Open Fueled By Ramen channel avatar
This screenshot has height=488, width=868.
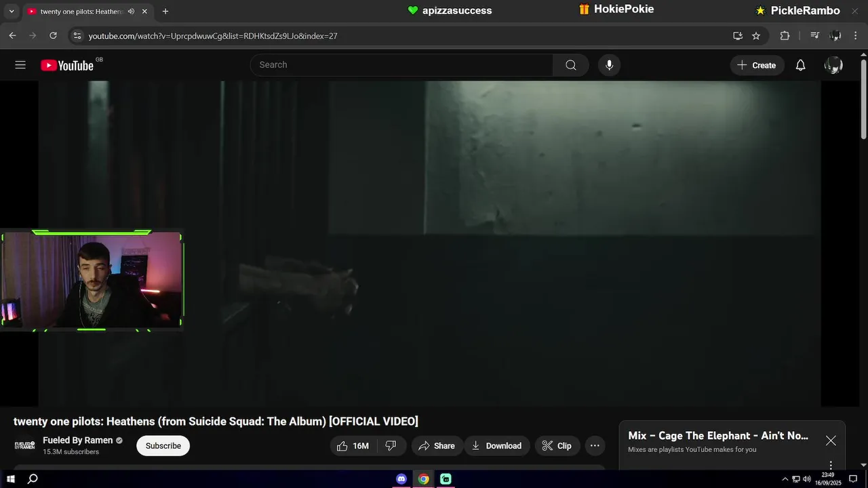(x=25, y=445)
